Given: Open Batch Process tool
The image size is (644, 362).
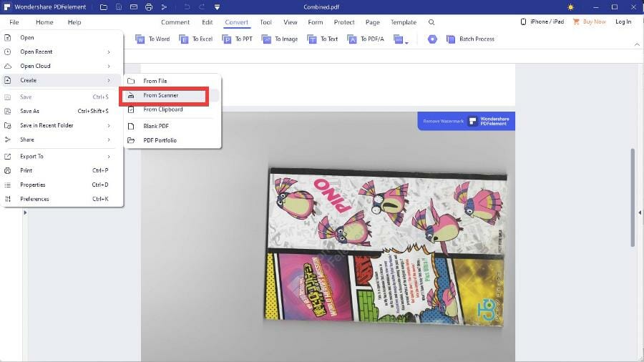Looking at the screenshot, I should [470, 39].
